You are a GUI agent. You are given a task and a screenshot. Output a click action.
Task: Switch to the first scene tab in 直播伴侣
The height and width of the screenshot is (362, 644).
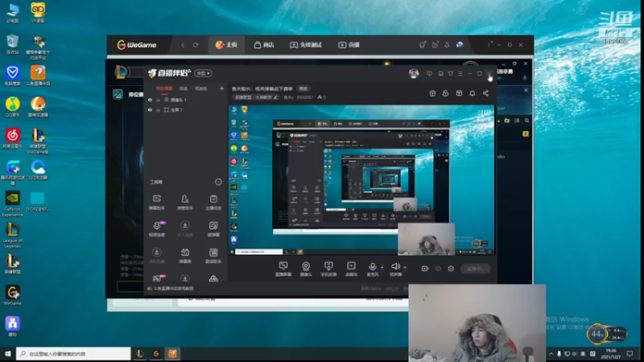point(164,88)
